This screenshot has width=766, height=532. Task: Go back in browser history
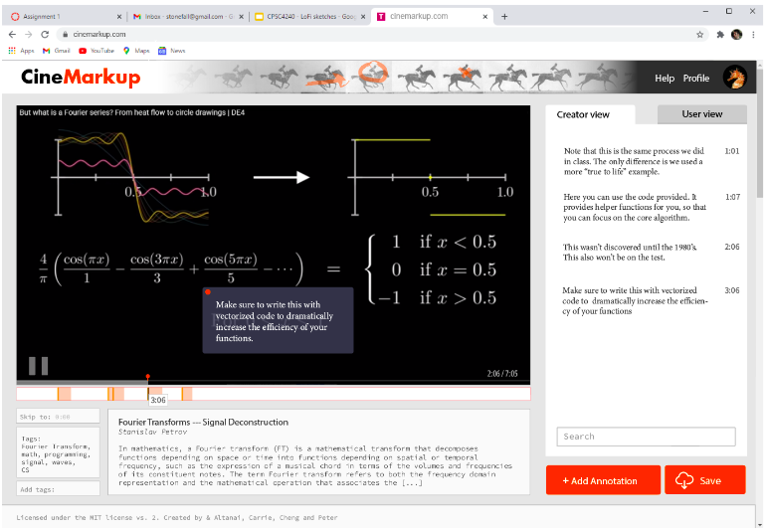(12, 34)
